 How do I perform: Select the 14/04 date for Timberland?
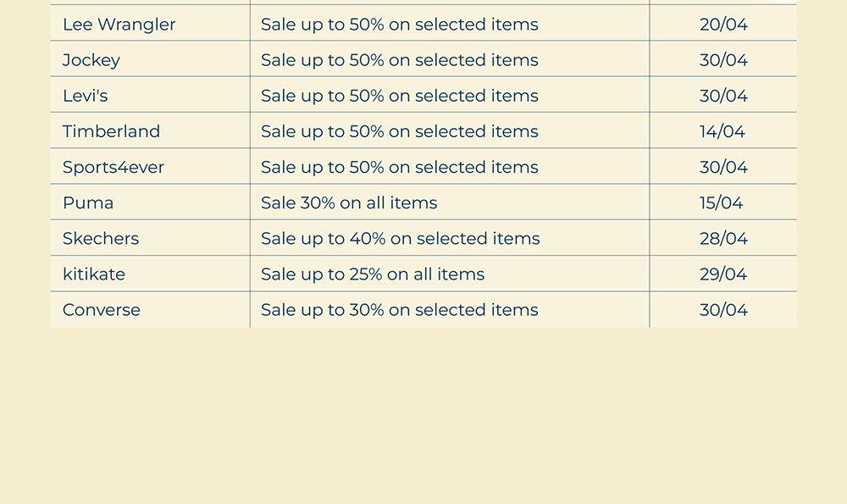pos(722,131)
